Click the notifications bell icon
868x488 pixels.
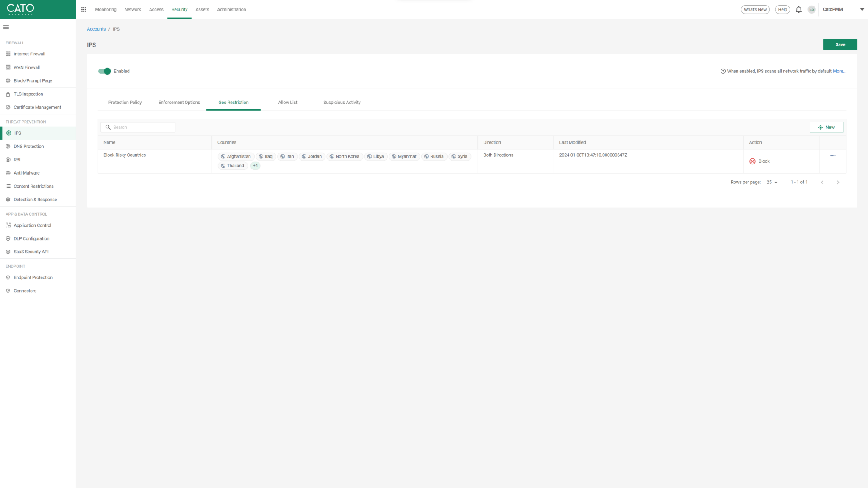pos(798,9)
